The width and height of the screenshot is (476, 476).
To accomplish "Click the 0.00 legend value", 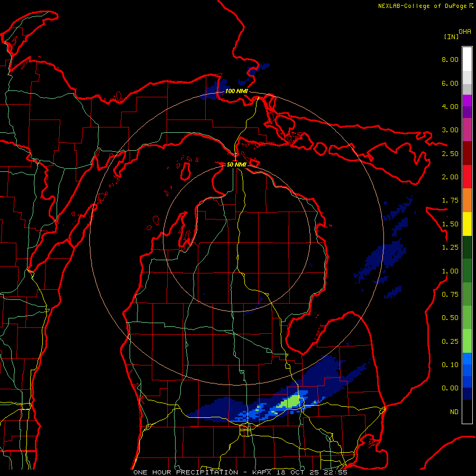I will pos(450,388).
